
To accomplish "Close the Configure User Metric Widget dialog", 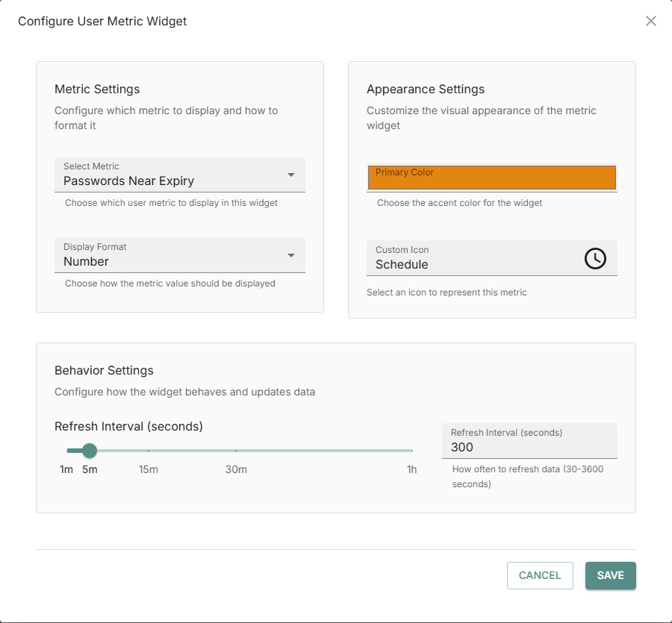I will coord(650,21).
